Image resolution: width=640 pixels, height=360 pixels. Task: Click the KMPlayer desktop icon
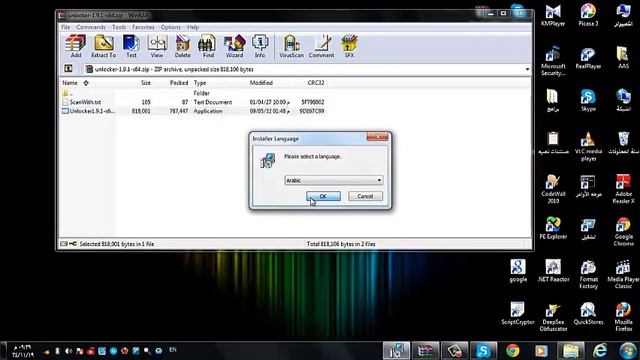pos(553,16)
